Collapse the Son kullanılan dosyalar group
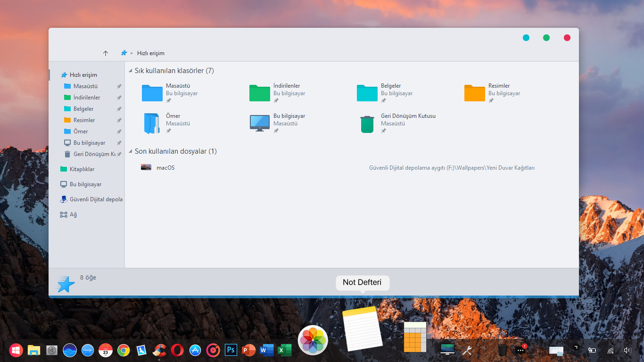Image resolution: width=644 pixels, height=362 pixels. [x=131, y=151]
